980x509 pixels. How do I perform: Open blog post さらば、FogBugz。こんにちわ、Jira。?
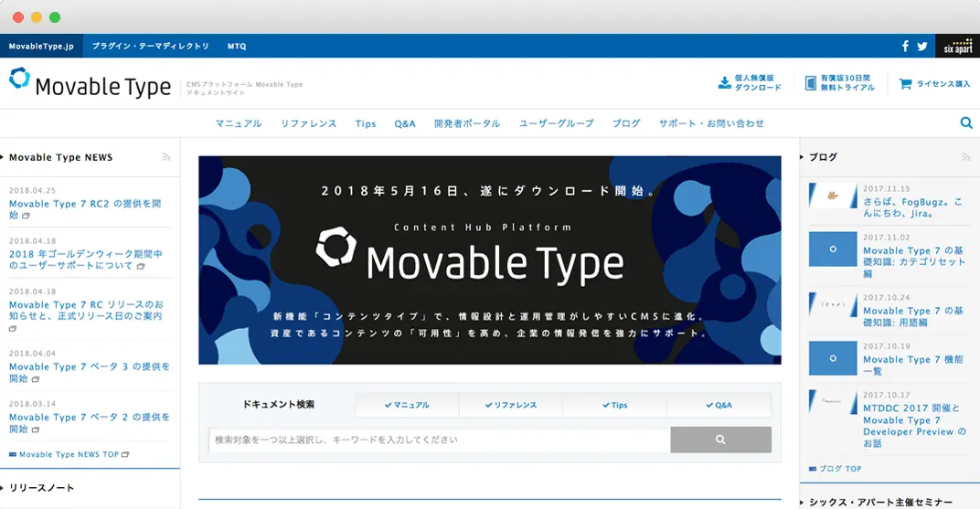(913, 207)
